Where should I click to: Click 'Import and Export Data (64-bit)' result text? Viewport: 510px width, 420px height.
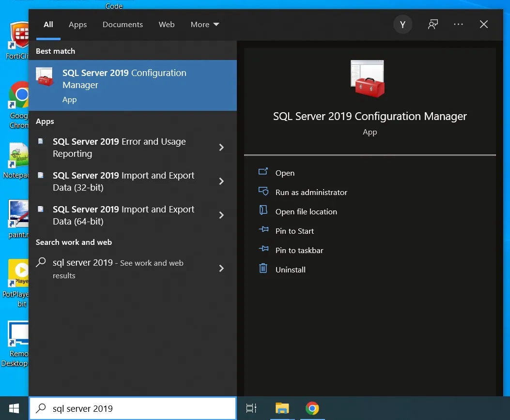[x=124, y=215]
